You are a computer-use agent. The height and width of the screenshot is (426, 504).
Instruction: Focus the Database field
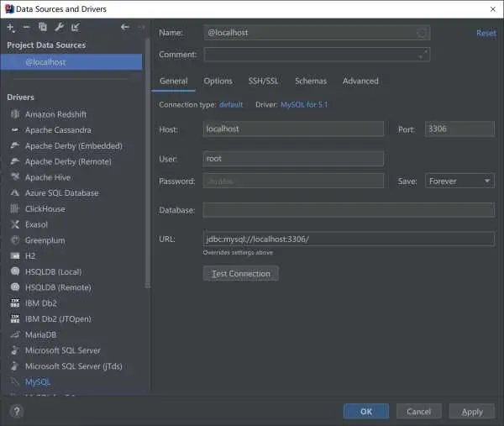click(349, 210)
